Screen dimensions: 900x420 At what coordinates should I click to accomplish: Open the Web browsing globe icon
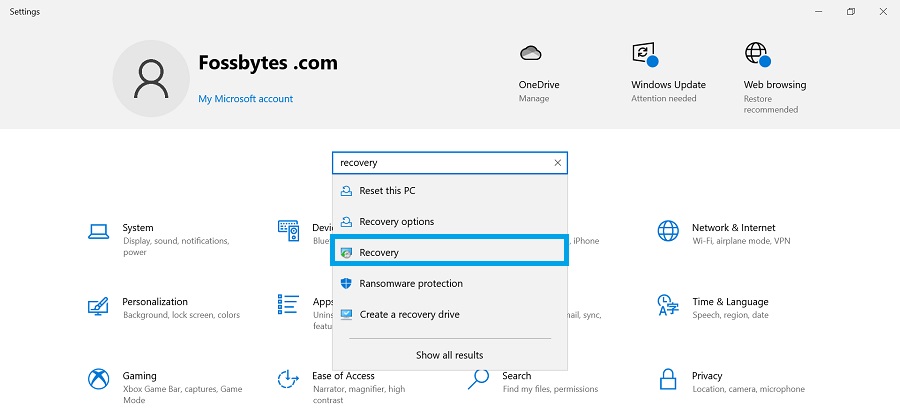(x=757, y=54)
